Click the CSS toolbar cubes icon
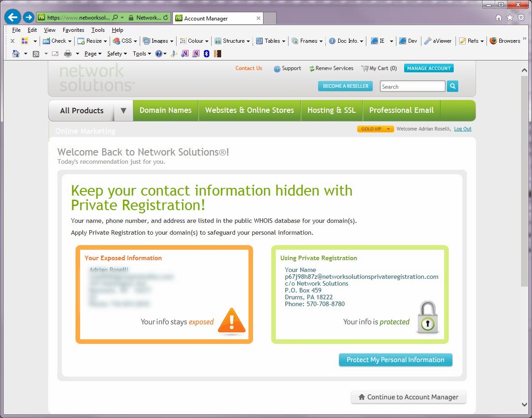This screenshot has width=532, height=418. click(x=117, y=41)
